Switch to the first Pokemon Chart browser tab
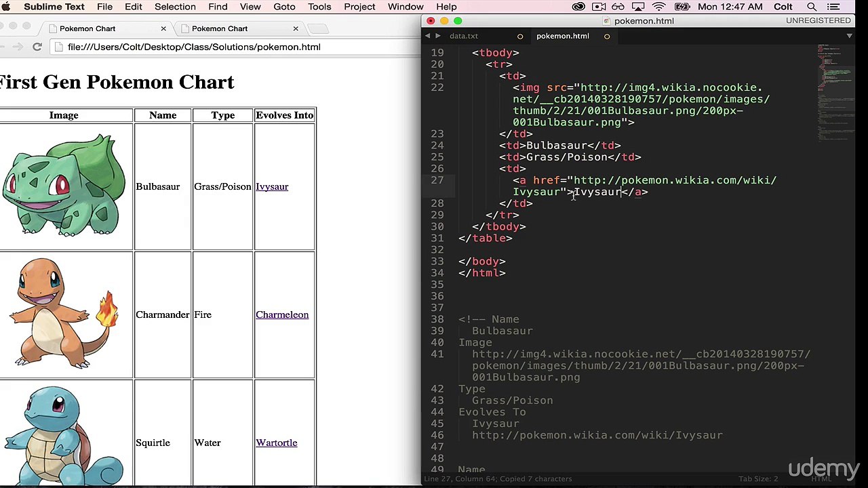The image size is (868, 488). click(x=108, y=28)
